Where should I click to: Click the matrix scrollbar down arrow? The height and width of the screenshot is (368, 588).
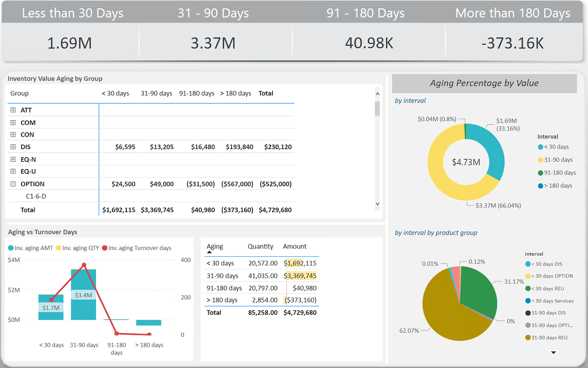[x=377, y=204]
